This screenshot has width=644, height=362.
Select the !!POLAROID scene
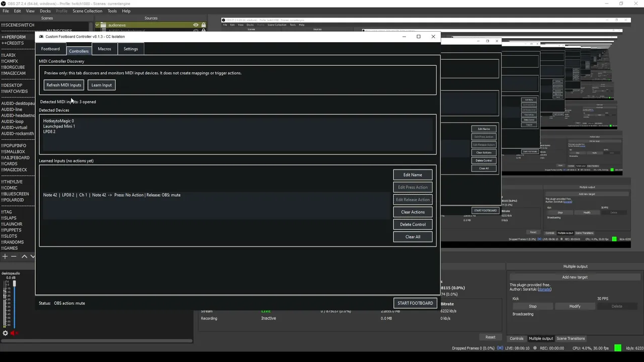point(13,200)
